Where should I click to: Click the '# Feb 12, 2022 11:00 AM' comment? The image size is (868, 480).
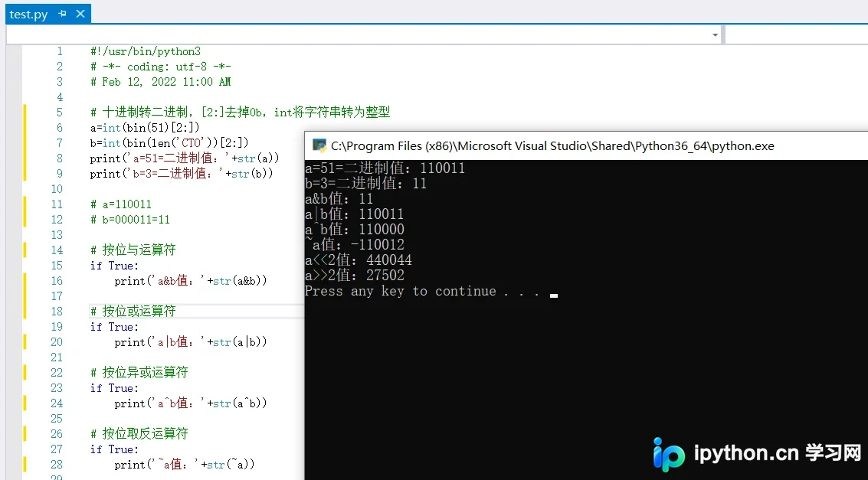pos(161,82)
